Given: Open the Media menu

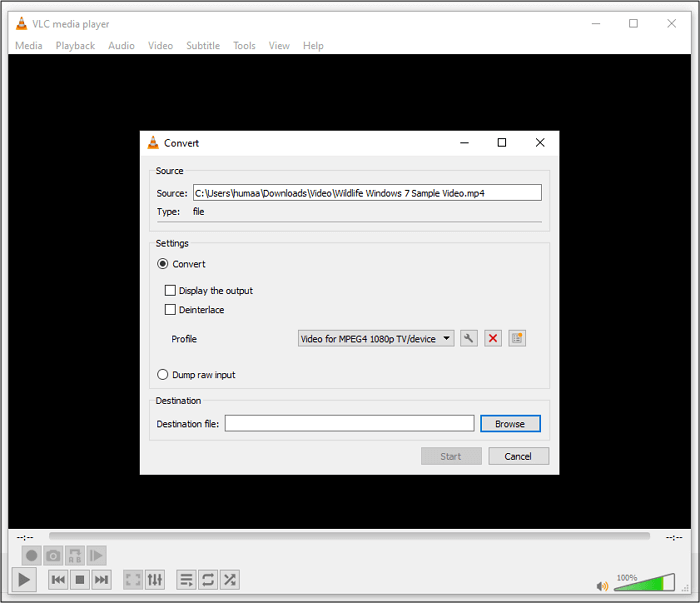Looking at the screenshot, I should [29, 46].
